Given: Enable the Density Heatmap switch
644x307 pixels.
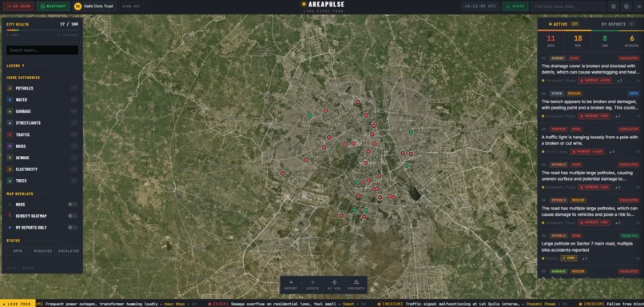Looking at the screenshot, I should pos(73,216).
